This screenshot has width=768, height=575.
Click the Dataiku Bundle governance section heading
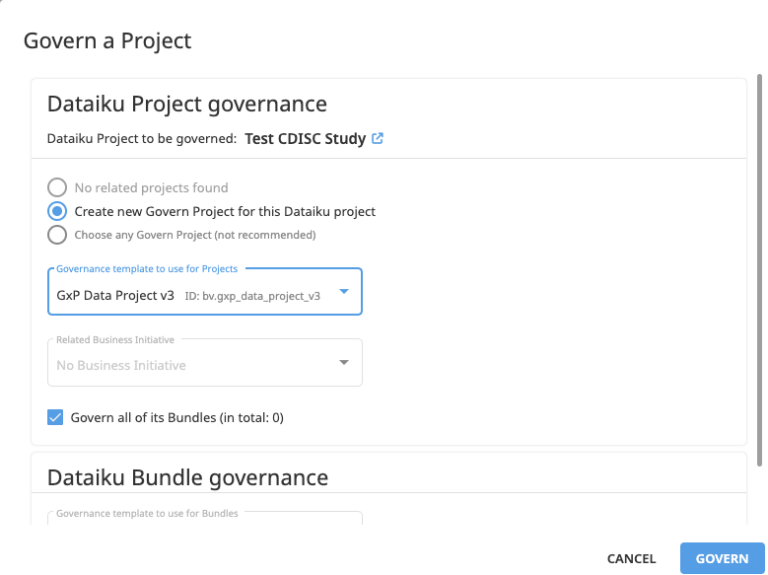[x=188, y=478]
